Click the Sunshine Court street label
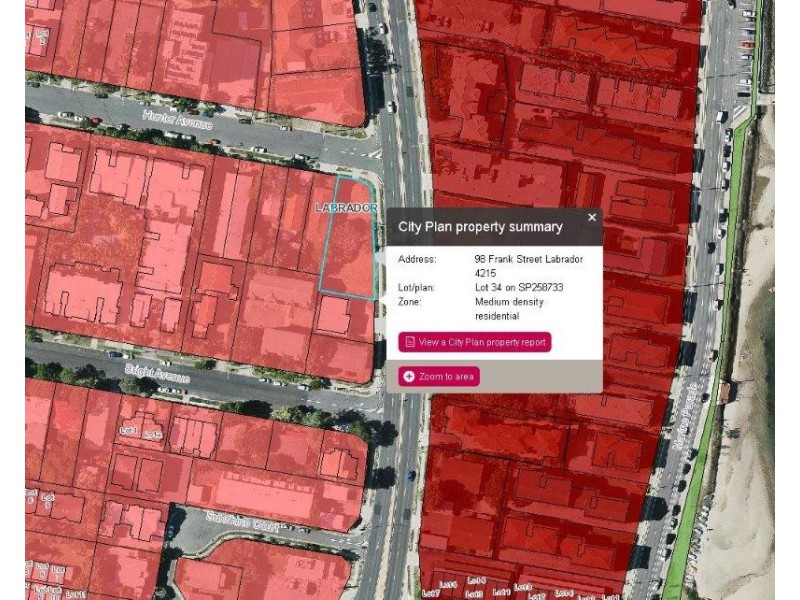The width and height of the screenshot is (800, 600). pos(242,522)
